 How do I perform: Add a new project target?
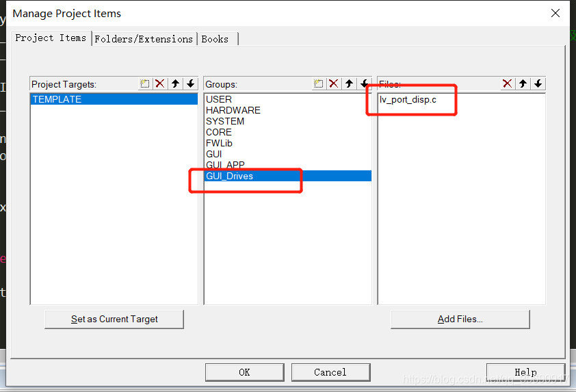(145, 83)
